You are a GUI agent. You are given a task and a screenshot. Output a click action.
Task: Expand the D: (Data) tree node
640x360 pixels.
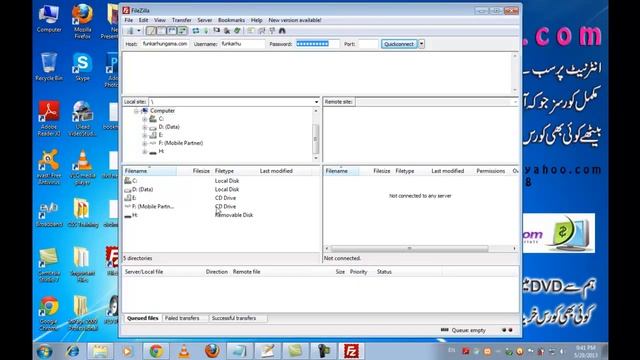tap(144, 127)
